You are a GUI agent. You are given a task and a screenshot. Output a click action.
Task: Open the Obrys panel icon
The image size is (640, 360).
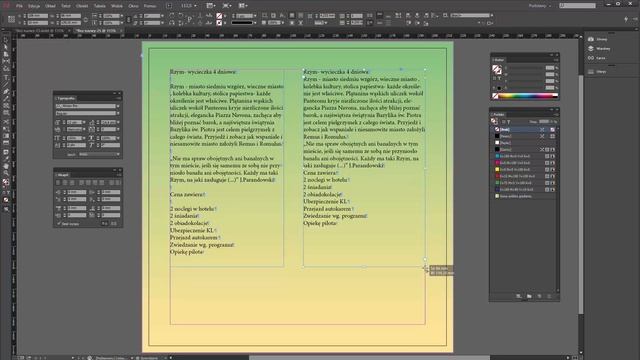(591, 72)
